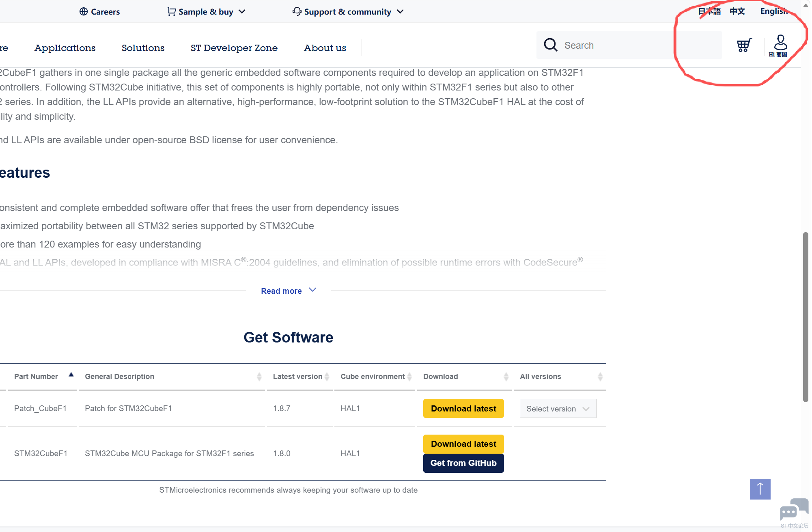Expand the Sample & buy menu

pos(207,12)
